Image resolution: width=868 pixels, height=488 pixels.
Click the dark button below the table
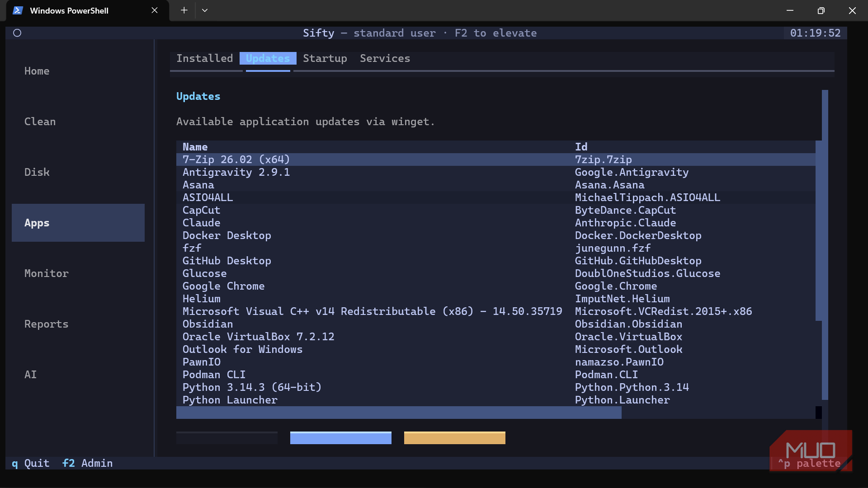click(x=227, y=438)
